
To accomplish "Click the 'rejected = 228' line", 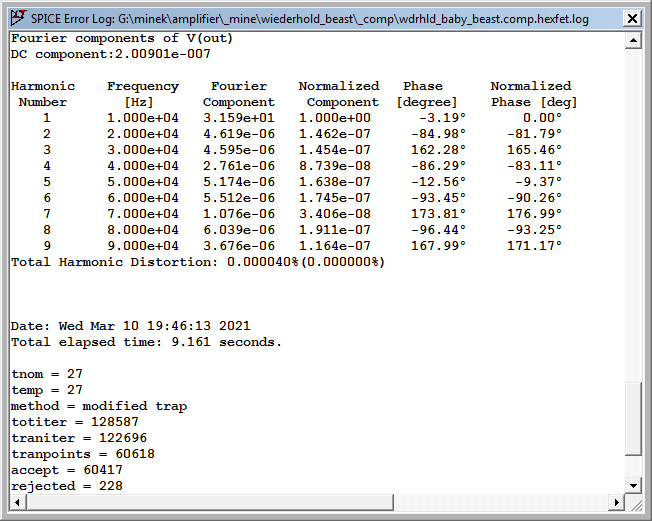I will [67, 486].
